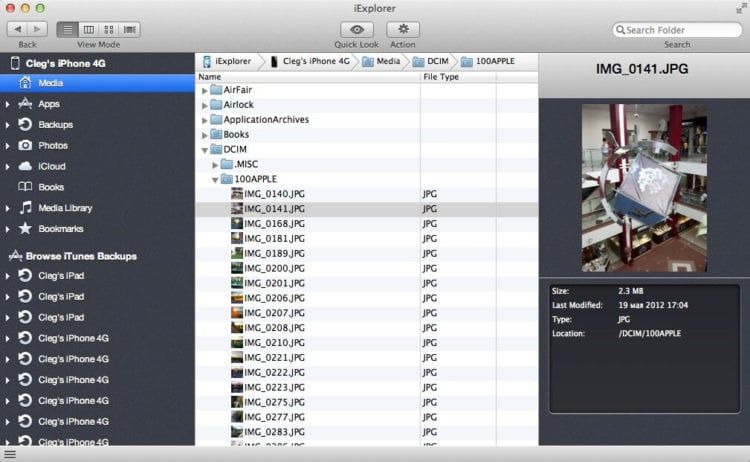Select IMG_0283.JPG file name

coord(275,431)
